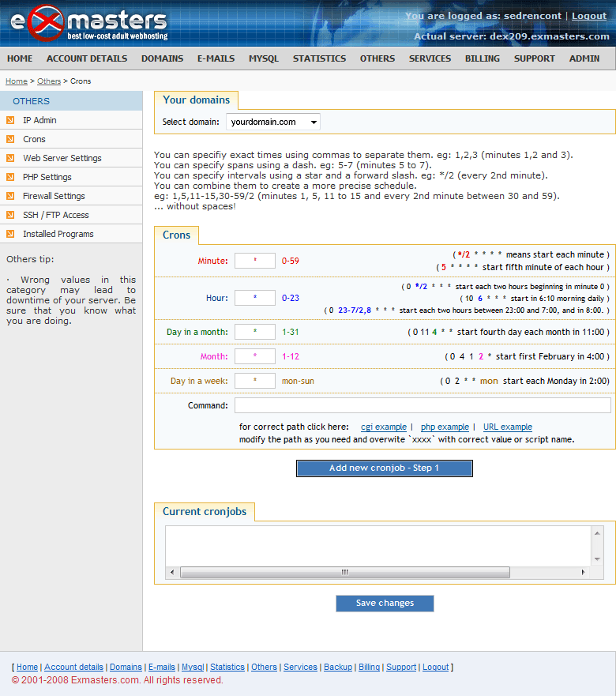Focus the Day in a month input
The image size is (616, 696).
pos(255,332)
